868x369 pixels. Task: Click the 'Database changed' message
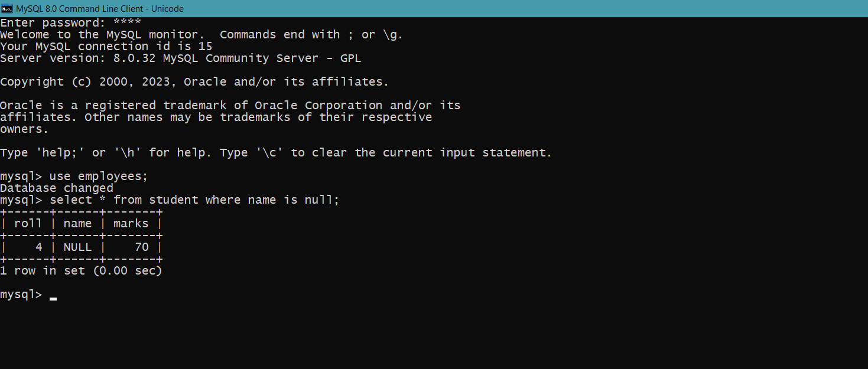57,188
